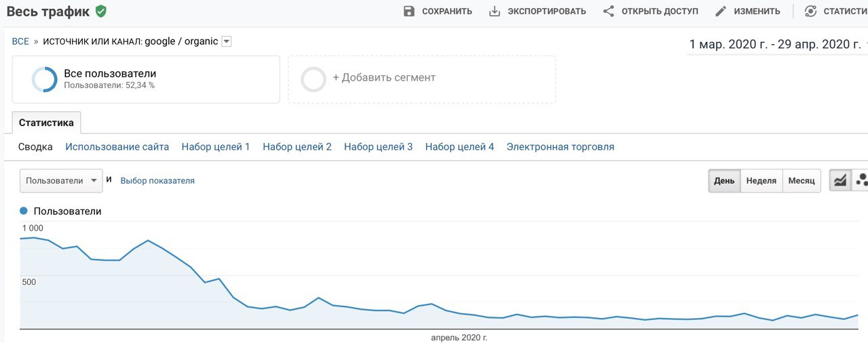The width and height of the screenshot is (868, 343).
Task: Switch to motion chart dots icon
Action: [861, 181]
